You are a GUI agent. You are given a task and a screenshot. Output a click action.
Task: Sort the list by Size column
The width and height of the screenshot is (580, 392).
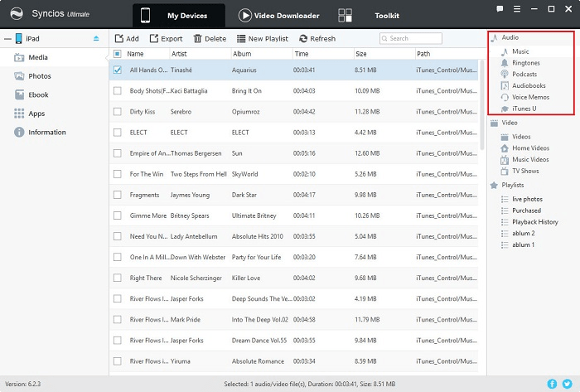pos(361,54)
